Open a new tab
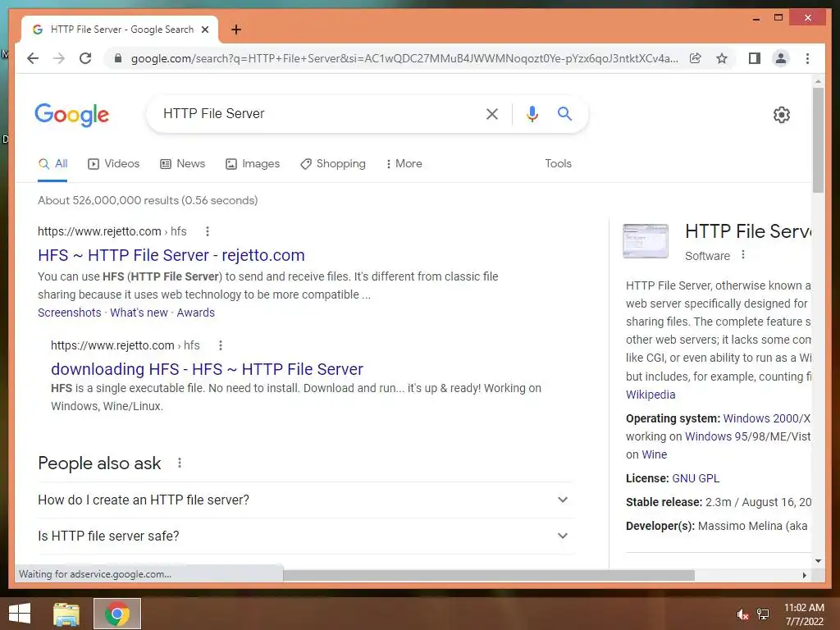840x630 pixels. pos(236,30)
